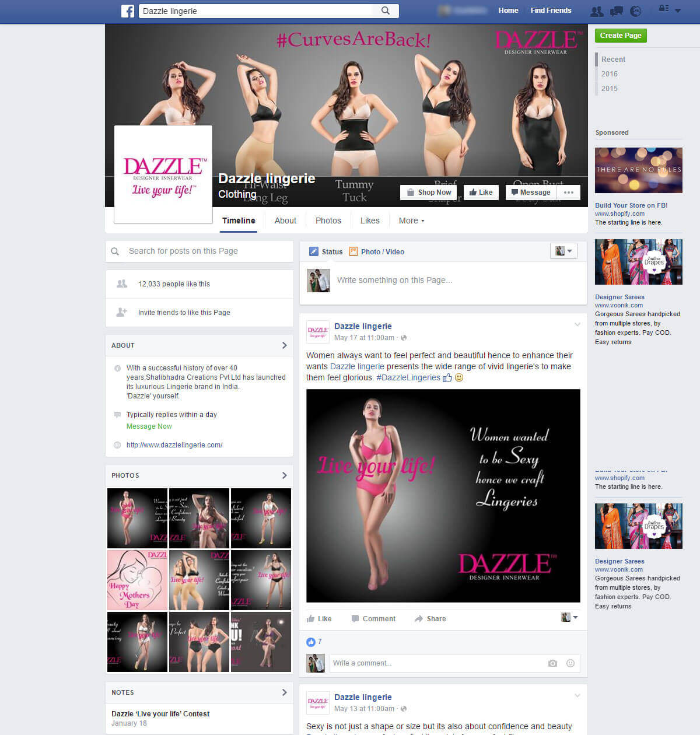
Task: Open notifications globe icon
Action: click(636, 10)
